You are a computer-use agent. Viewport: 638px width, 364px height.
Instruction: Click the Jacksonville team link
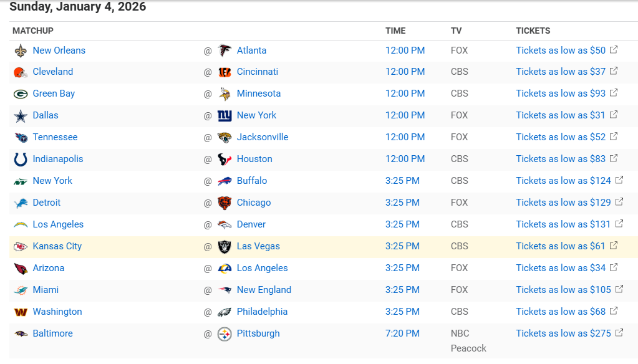tap(263, 137)
